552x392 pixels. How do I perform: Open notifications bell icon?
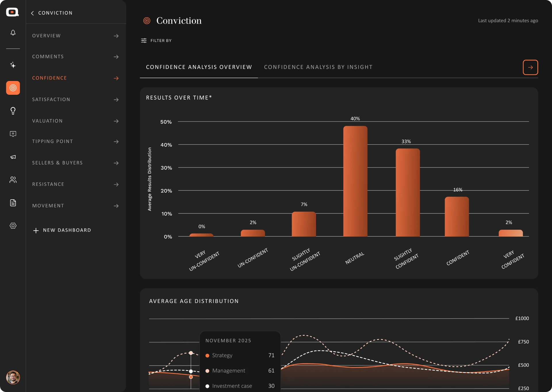tap(13, 32)
